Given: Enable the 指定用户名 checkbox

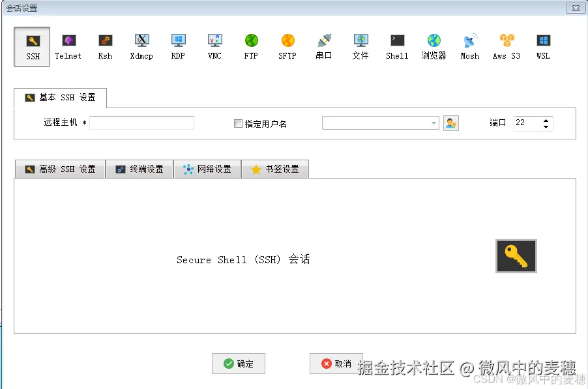Looking at the screenshot, I should [x=239, y=122].
